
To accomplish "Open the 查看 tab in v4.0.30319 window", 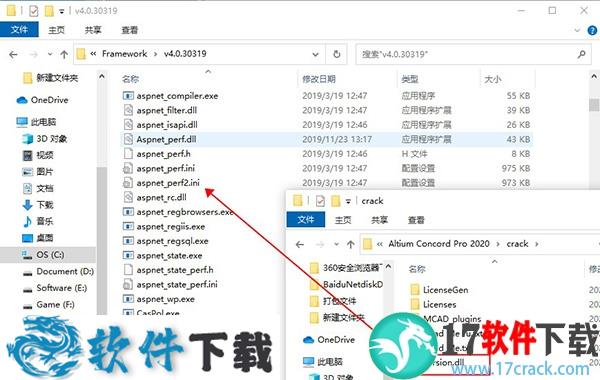I will (130, 30).
